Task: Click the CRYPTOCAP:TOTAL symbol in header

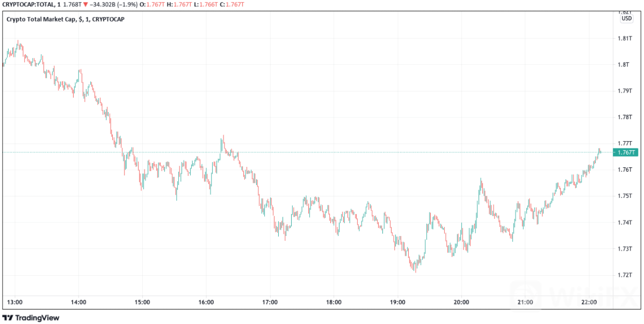Action: [x=27, y=5]
